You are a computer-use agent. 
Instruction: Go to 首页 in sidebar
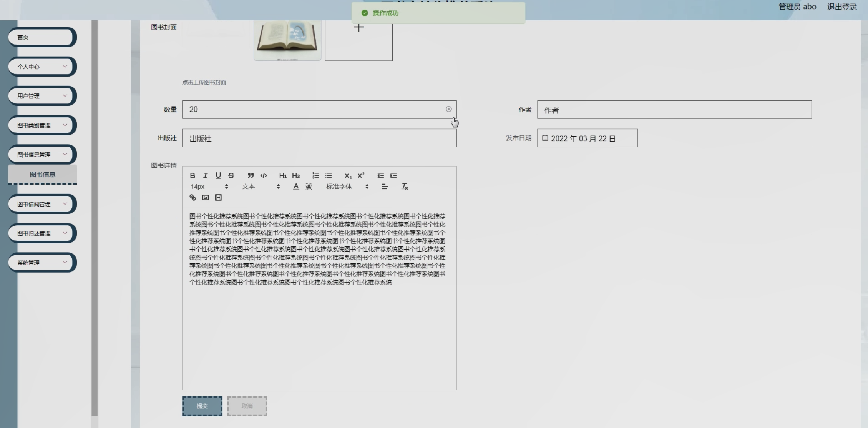42,37
